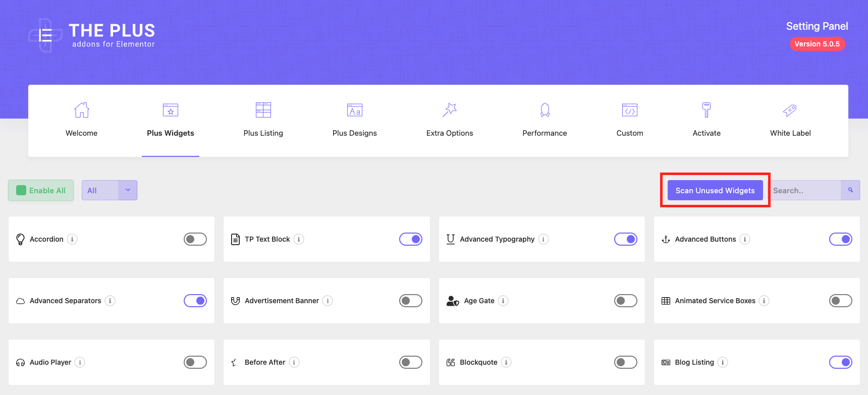This screenshot has height=395, width=868.
Task: Open info icon next to Animated Service Boxes
Action: click(x=764, y=301)
